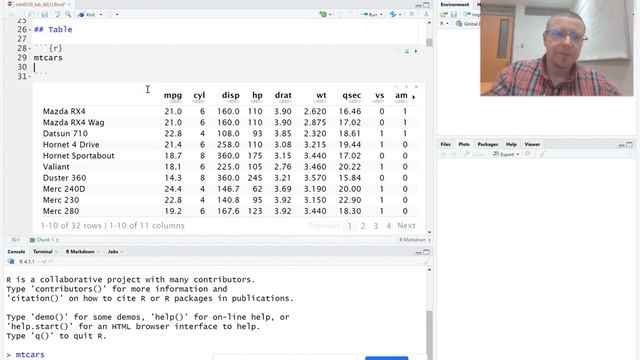Open the Viewer tab

532,144
